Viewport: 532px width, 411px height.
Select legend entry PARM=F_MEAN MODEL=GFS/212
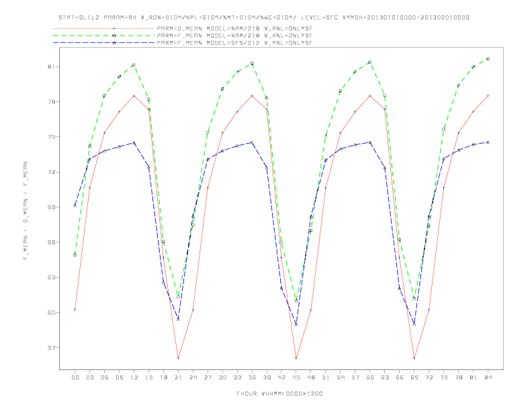pyautogui.click(x=234, y=43)
